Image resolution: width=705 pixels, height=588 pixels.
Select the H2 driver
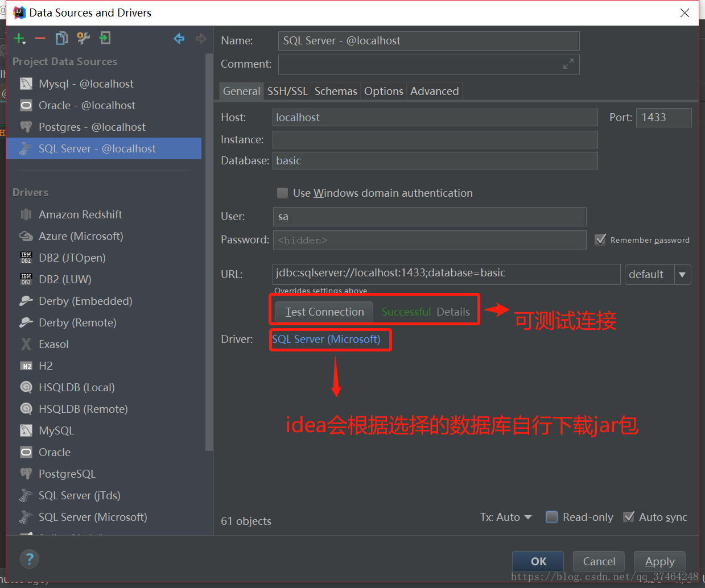104,366
